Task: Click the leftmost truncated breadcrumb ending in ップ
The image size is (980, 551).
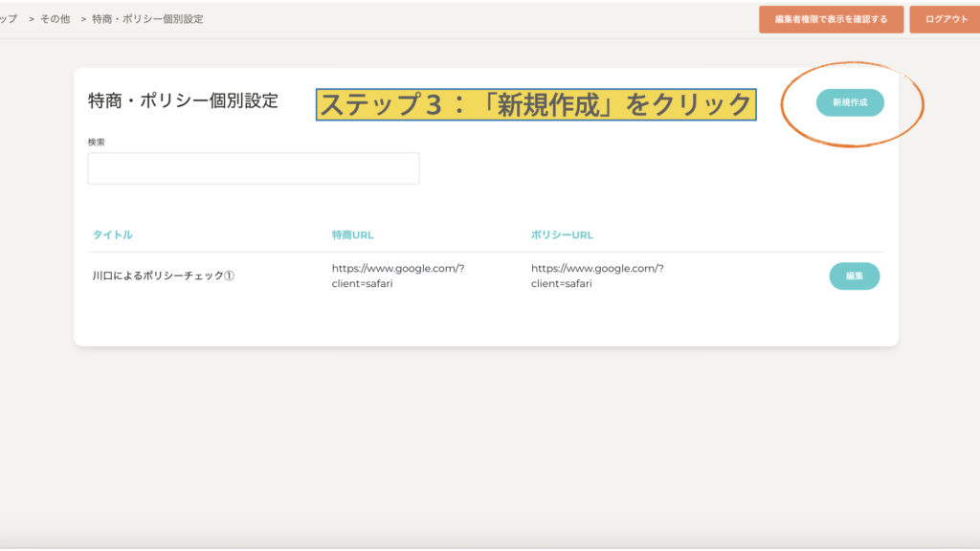Action: [x=9, y=19]
